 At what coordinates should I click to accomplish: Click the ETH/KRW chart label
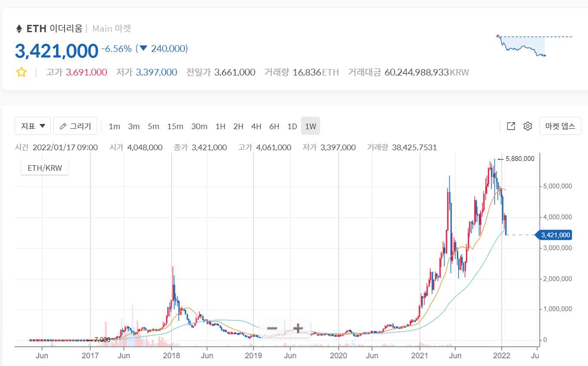[x=45, y=168]
